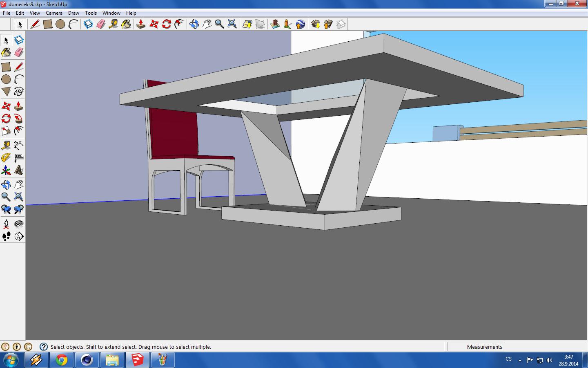Select the Look Around eye tool
The width and height of the screenshot is (588, 368).
19,224
